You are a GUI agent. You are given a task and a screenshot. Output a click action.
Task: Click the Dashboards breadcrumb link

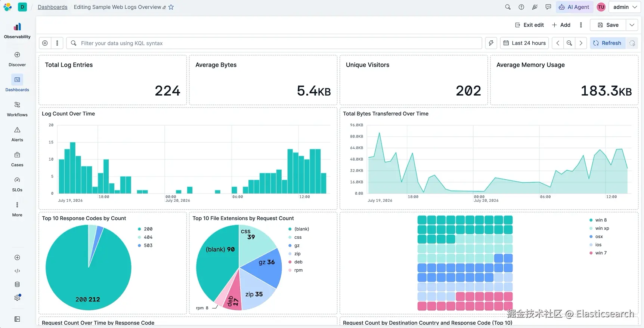(53, 7)
